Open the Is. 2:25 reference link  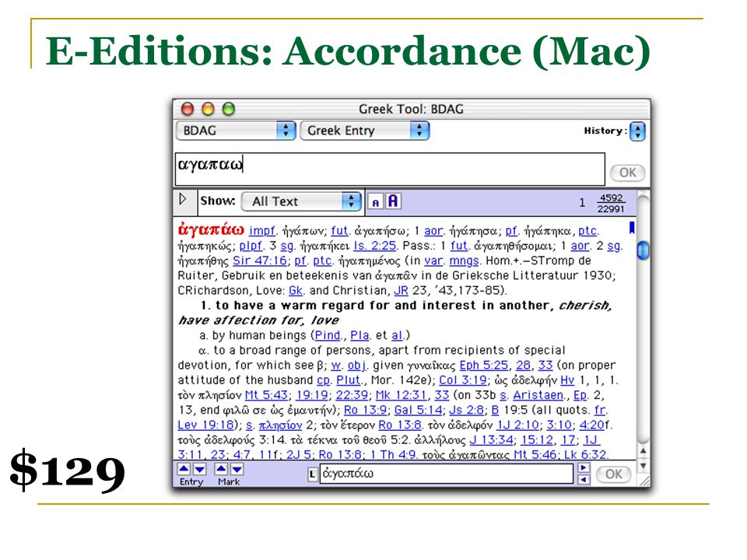point(374,246)
